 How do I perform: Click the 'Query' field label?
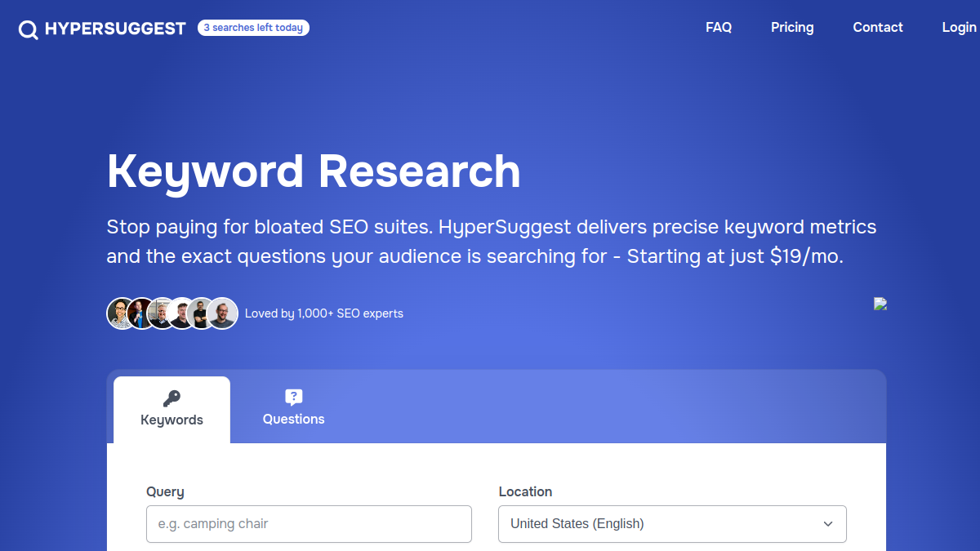[165, 492]
